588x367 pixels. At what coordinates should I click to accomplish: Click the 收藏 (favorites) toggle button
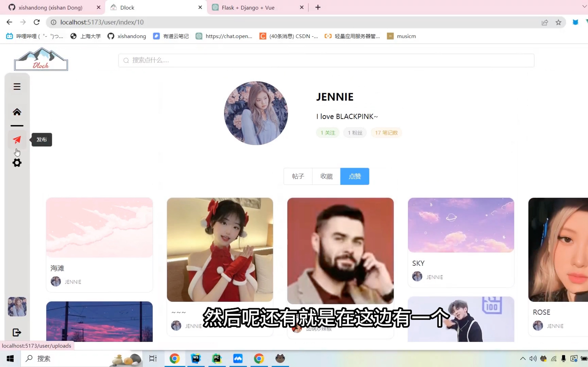point(326,176)
